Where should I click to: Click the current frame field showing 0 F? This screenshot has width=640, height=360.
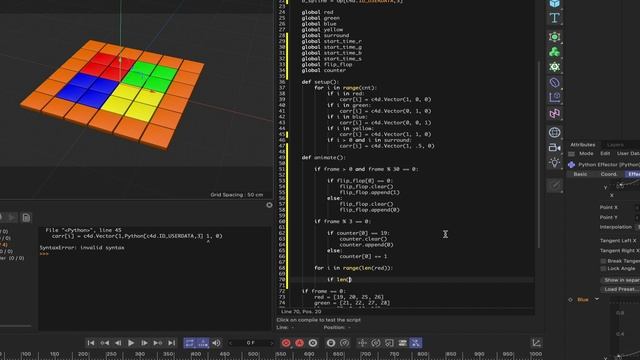pyautogui.click(x=251, y=343)
